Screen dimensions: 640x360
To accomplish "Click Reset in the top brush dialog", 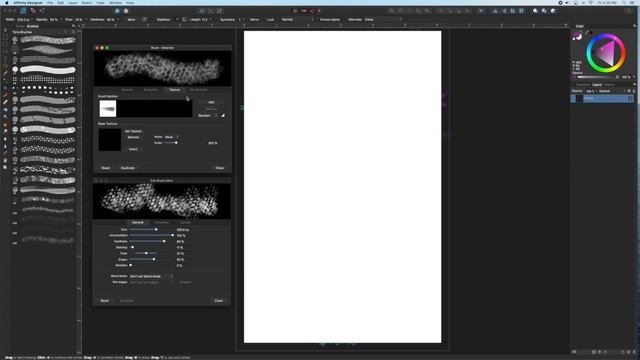I will [105, 168].
